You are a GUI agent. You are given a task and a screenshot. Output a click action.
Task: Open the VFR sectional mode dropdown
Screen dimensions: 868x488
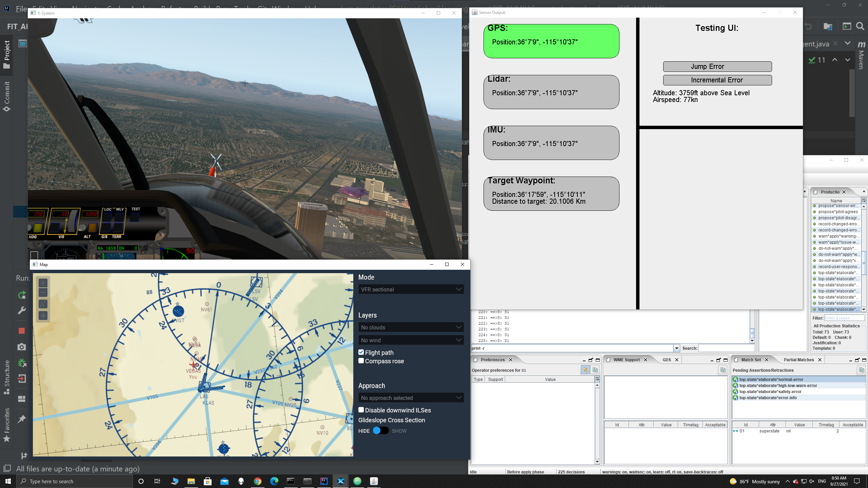coord(411,289)
